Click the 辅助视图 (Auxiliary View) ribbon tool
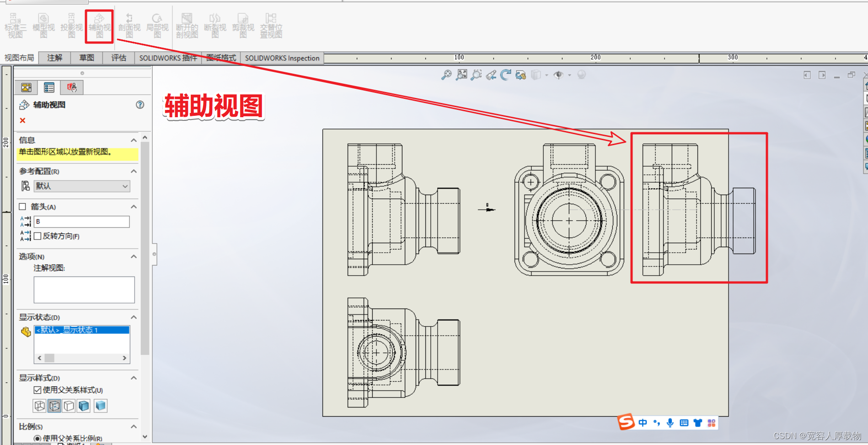Image resolution: width=868 pixels, height=445 pixels. 99,26
